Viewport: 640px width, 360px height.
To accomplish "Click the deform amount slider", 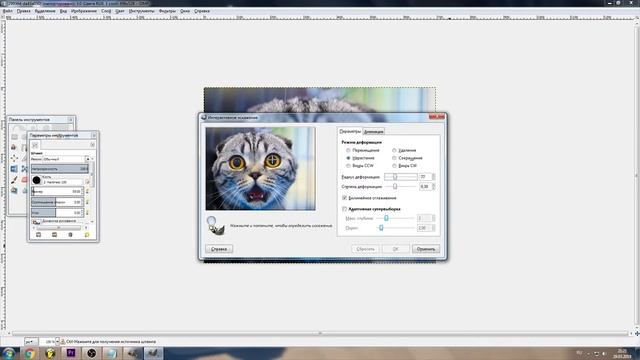I will click(x=400, y=186).
